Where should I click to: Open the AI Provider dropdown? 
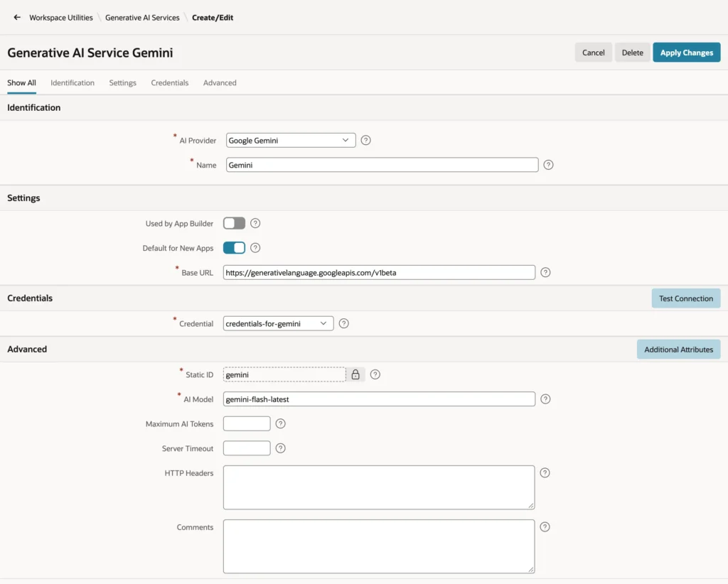(x=291, y=140)
